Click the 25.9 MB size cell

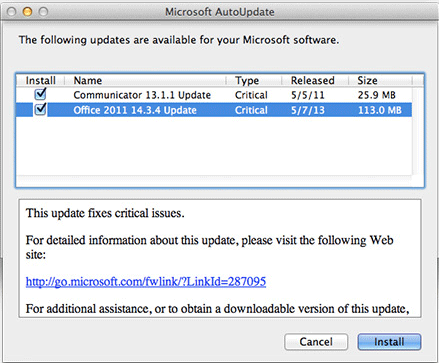click(377, 95)
